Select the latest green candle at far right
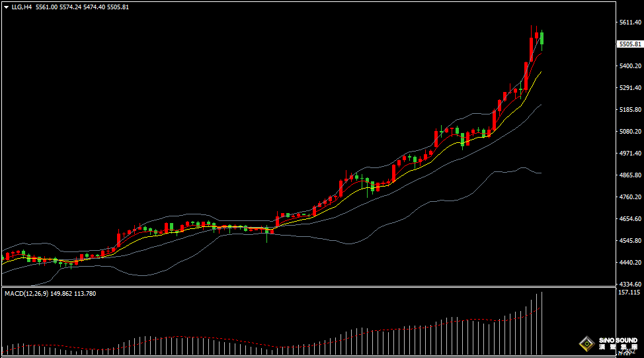 point(542,38)
